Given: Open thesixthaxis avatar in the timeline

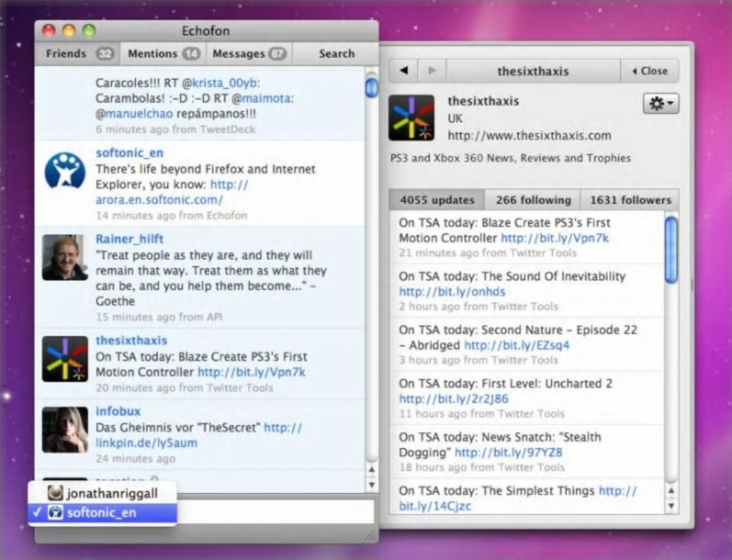Looking at the screenshot, I should pos(65,359).
